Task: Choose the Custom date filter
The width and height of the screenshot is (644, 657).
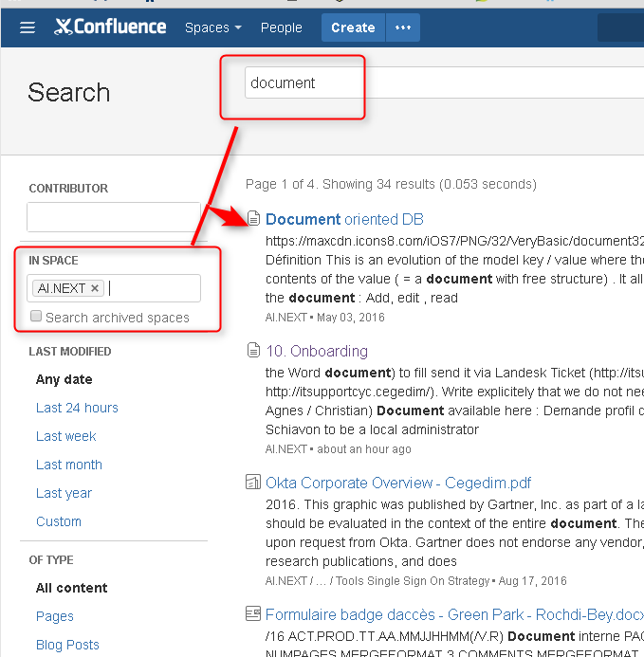Action: tap(59, 521)
